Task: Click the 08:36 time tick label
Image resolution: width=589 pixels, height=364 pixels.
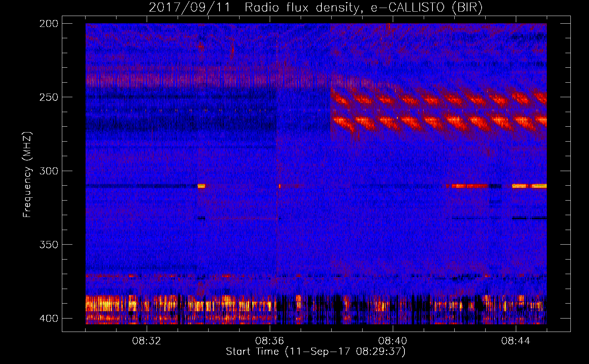Action: pyautogui.click(x=270, y=341)
